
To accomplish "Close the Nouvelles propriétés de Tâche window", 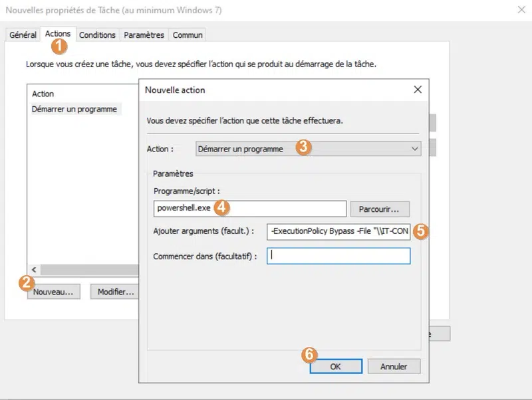I will 520,11.
